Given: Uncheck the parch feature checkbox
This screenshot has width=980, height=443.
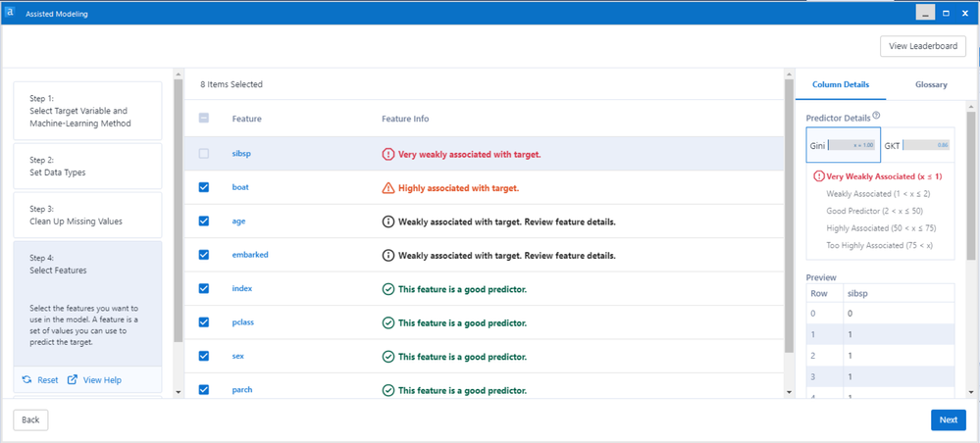Looking at the screenshot, I should click(x=204, y=390).
